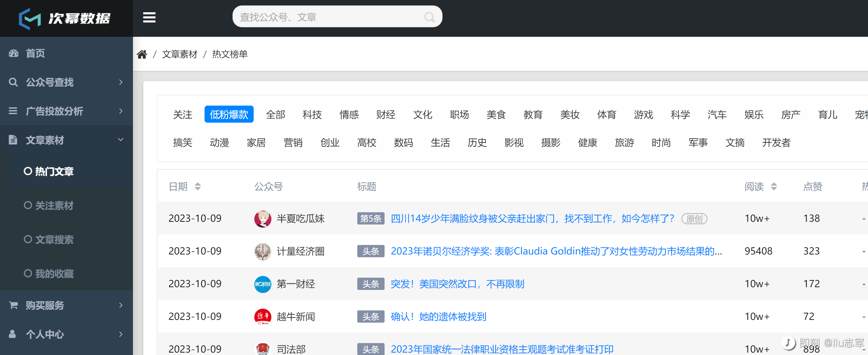Click the 文章素材 document icon
868x355 pixels.
[13, 140]
